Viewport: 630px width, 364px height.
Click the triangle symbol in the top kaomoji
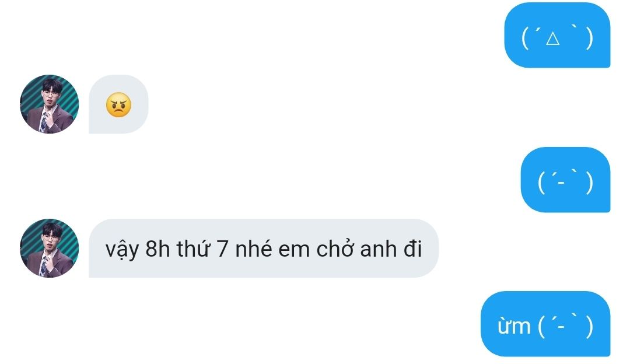(x=553, y=38)
